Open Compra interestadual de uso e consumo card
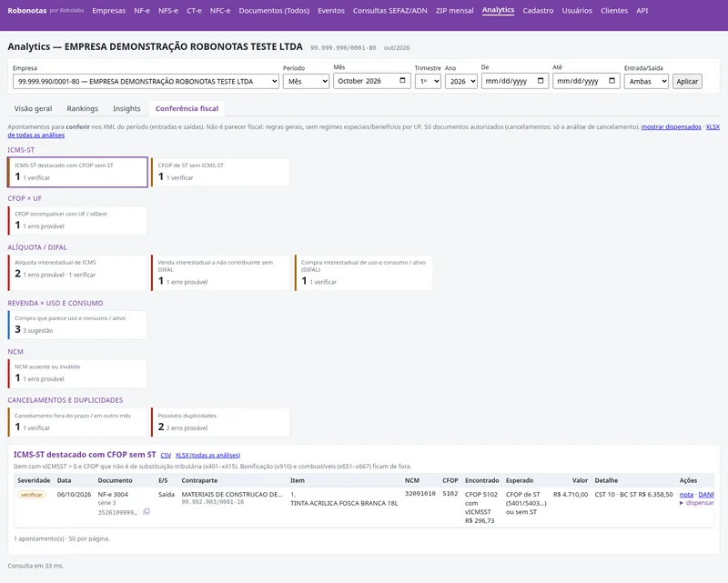Viewport: 728px width, 583px height. click(364, 273)
